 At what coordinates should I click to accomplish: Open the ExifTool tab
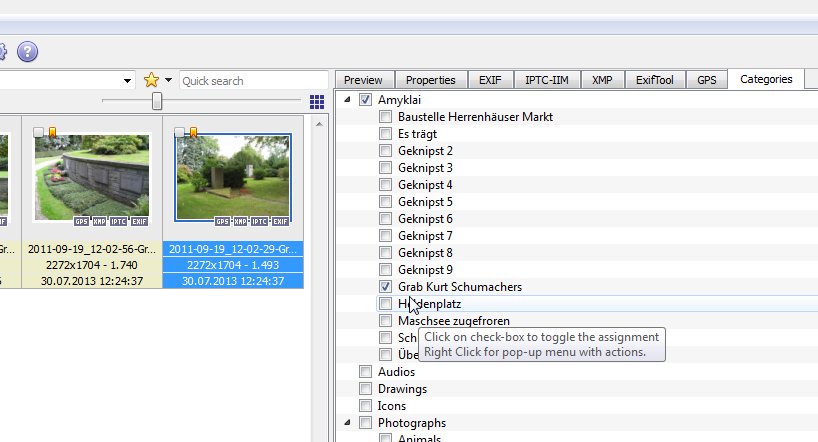pos(654,80)
